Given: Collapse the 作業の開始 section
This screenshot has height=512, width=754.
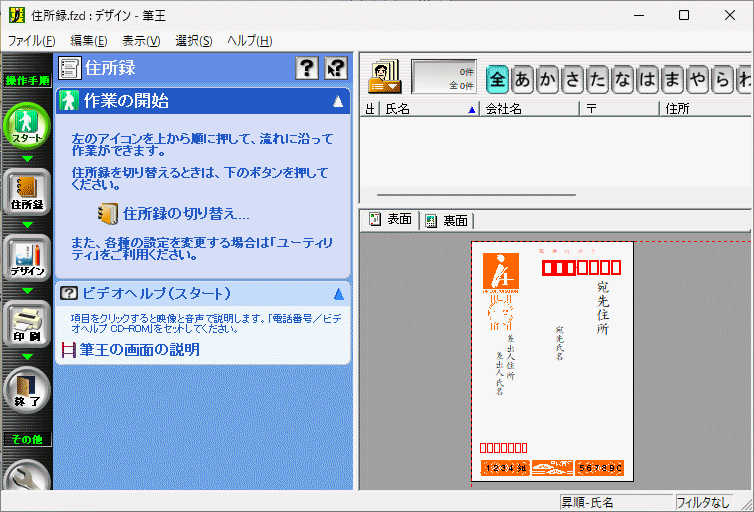Looking at the screenshot, I should pyautogui.click(x=338, y=101).
